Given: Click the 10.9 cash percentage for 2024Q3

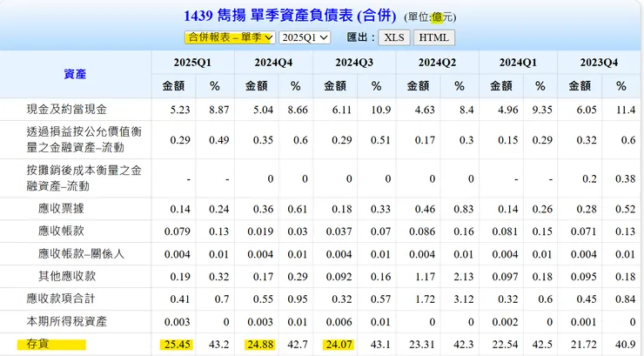Looking at the screenshot, I should pyautogui.click(x=380, y=110).
